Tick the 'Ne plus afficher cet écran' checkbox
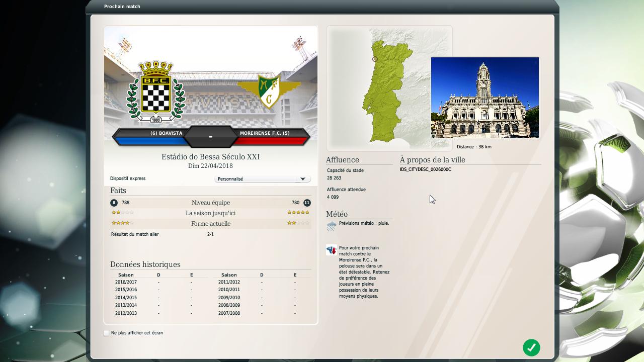Viewport: 644px width, 362px height. tap(106, 333)
